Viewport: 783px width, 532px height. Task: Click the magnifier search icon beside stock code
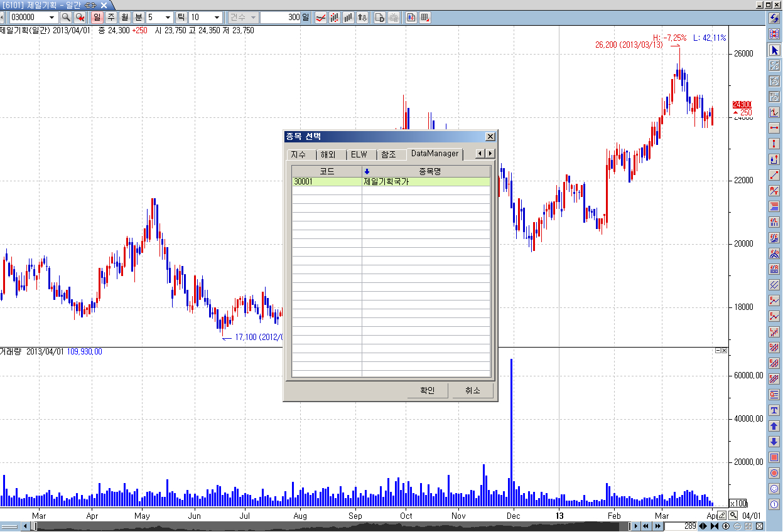coord(66,18)
